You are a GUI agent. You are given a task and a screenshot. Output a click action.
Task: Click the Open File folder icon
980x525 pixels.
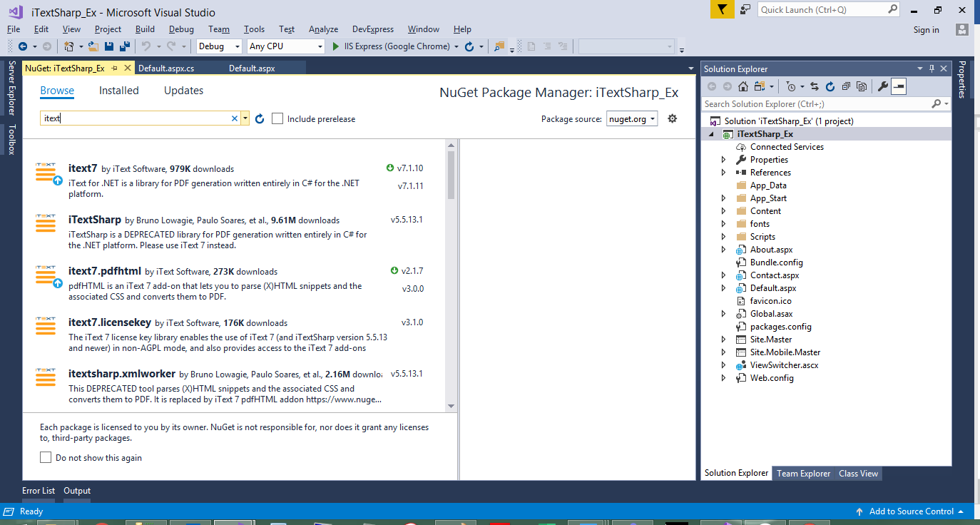[93, 46]
